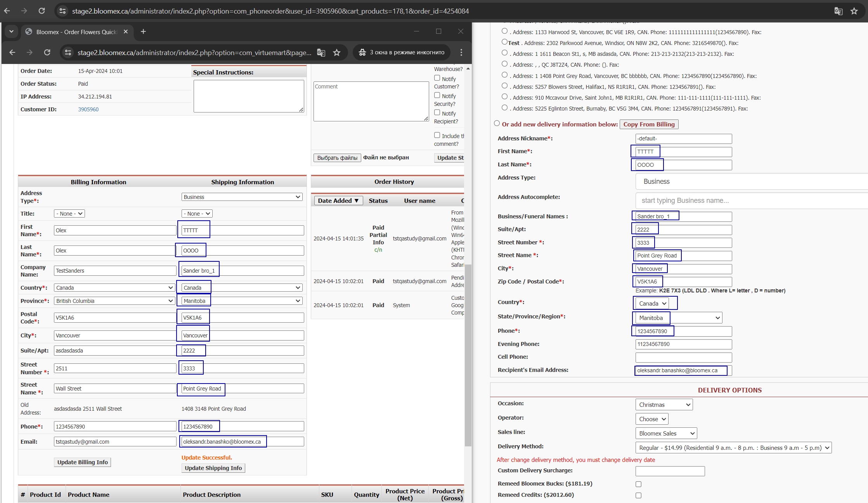The image size is (868, 503).
Task: Bookmark page with outer browser star icon
Action: point(854,11)
